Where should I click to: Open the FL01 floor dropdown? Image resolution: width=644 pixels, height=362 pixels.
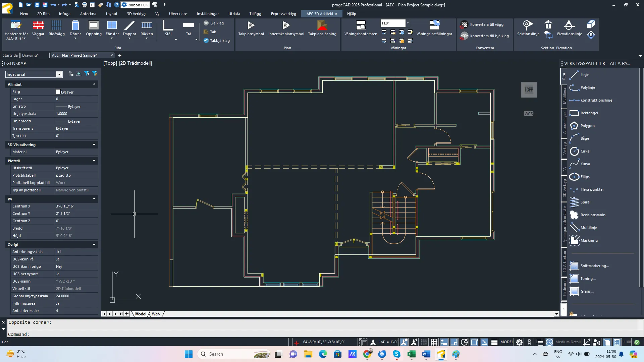(x=408, y=23)
